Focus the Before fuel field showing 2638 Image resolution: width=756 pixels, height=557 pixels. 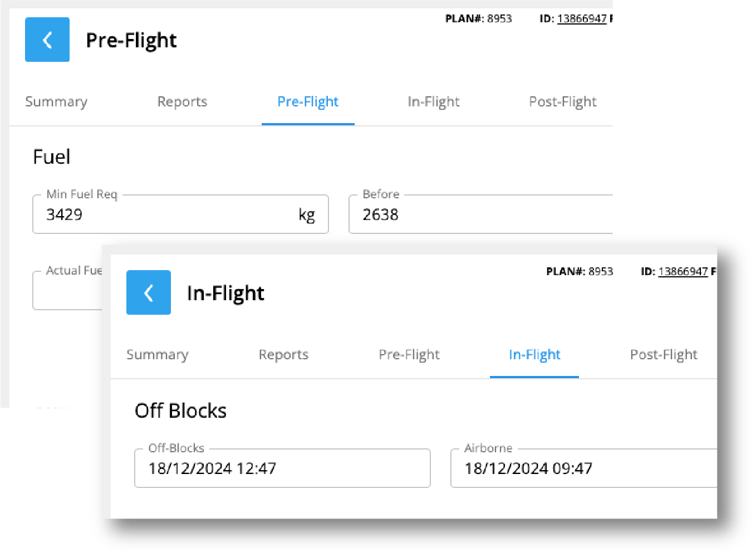pos(479,214)
